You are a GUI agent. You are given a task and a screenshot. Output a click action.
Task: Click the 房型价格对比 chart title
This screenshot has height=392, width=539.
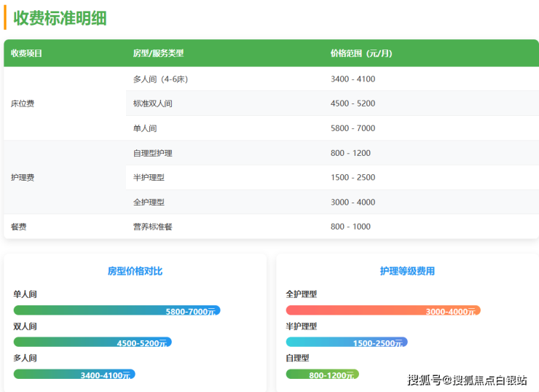(135, 271)
